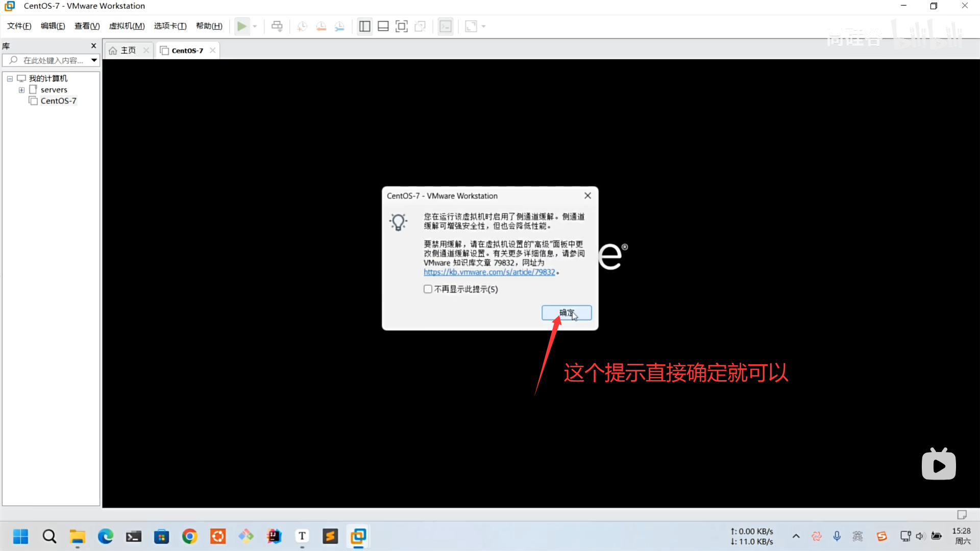The height and width of the screenshot is (551, 980).
Task: Open the power options dropdown arrow
Action: [255, 26]
